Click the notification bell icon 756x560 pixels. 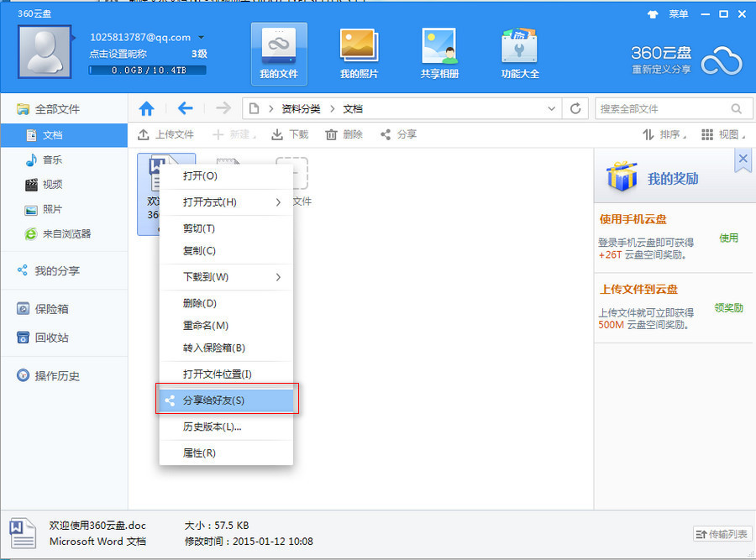tap(654, 13)
